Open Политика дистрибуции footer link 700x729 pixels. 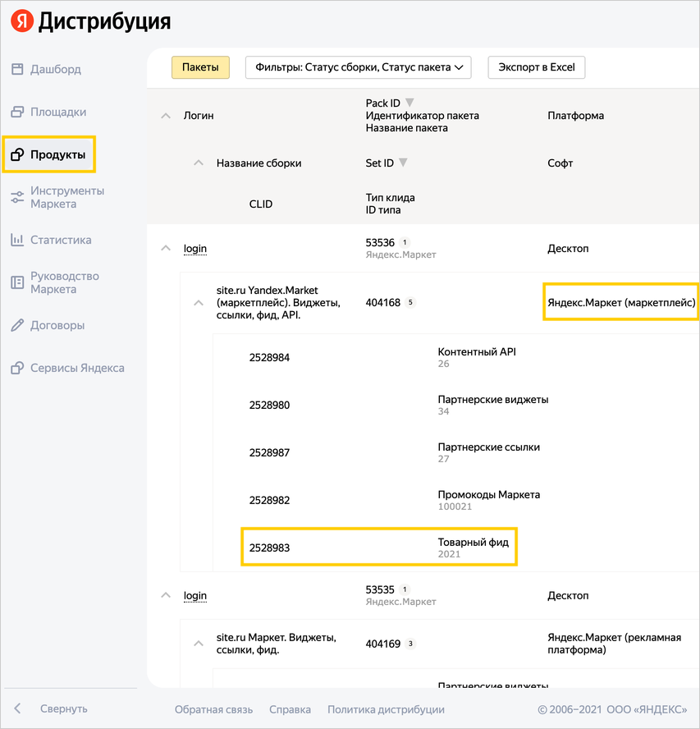click(x=386, y=709)
